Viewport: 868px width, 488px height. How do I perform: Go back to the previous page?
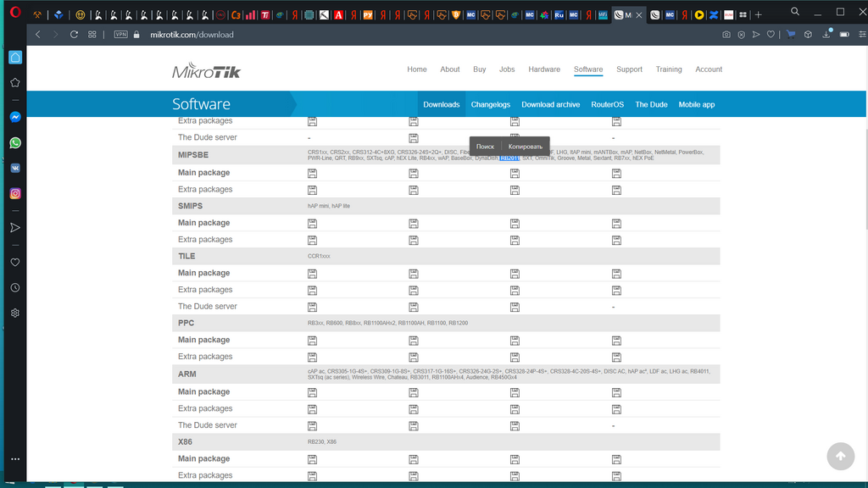tap(38, 34)
